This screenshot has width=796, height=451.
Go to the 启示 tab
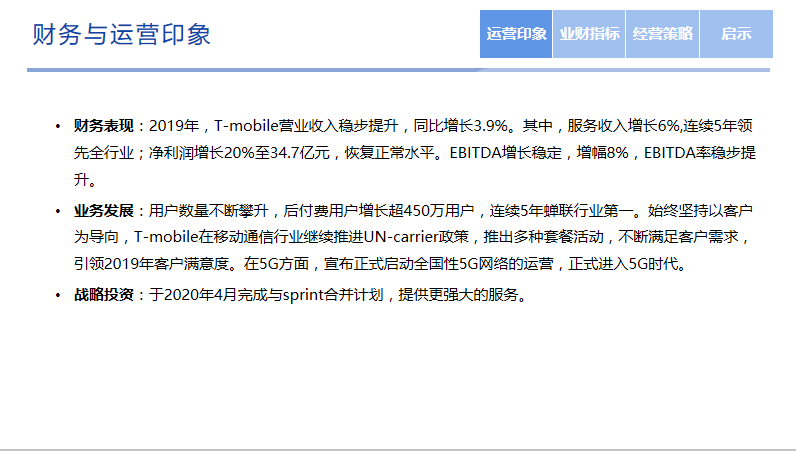pyautogui.click(x=736, y=34)
